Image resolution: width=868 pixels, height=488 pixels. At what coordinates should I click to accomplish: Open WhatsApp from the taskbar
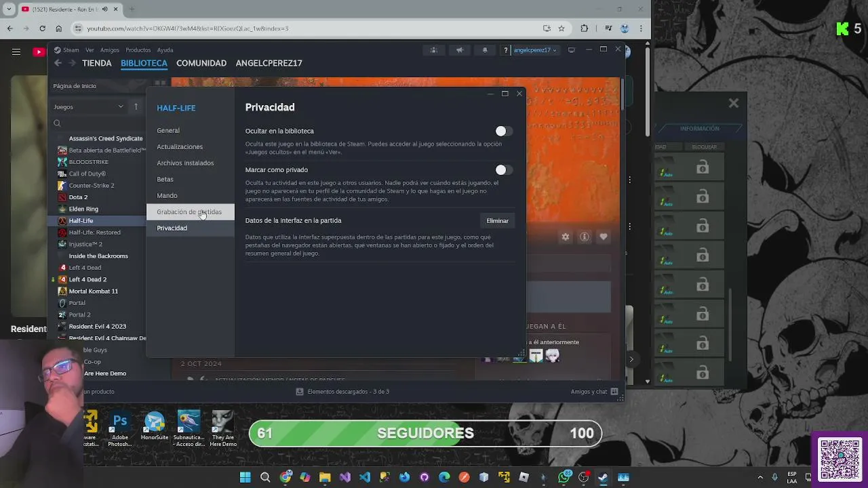564,477
